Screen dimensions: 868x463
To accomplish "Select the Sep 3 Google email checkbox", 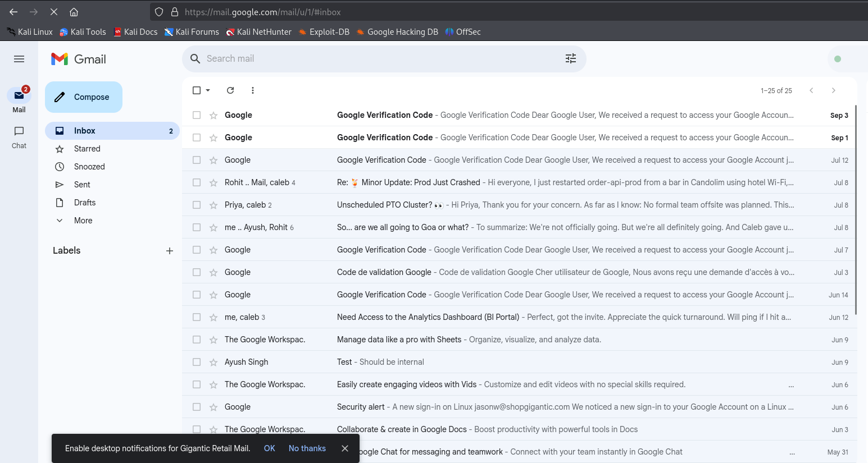I will (x=197, y=115).
